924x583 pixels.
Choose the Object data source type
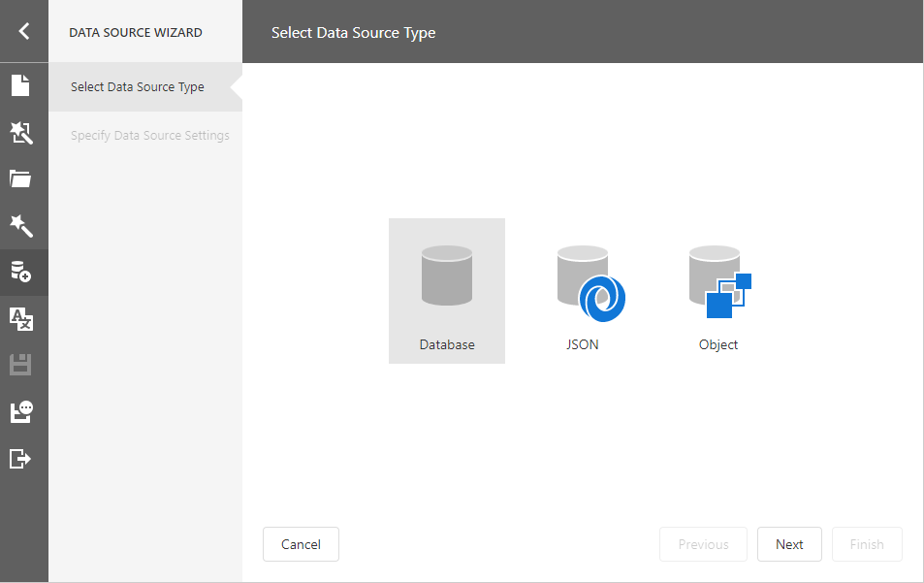[x=718, y=291]
